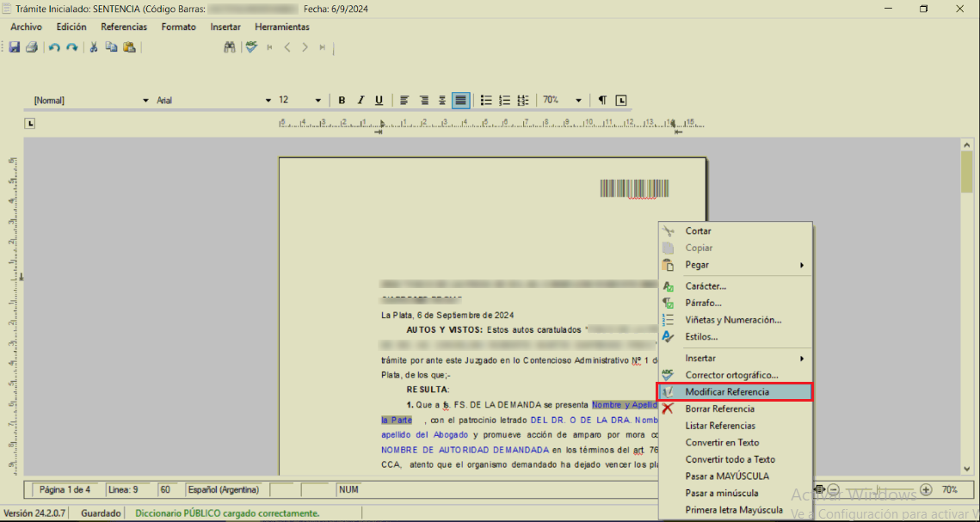This screenshot has width=980, height=522.
Task: Open Estilos... from the context menu
Action: [735, 336]
